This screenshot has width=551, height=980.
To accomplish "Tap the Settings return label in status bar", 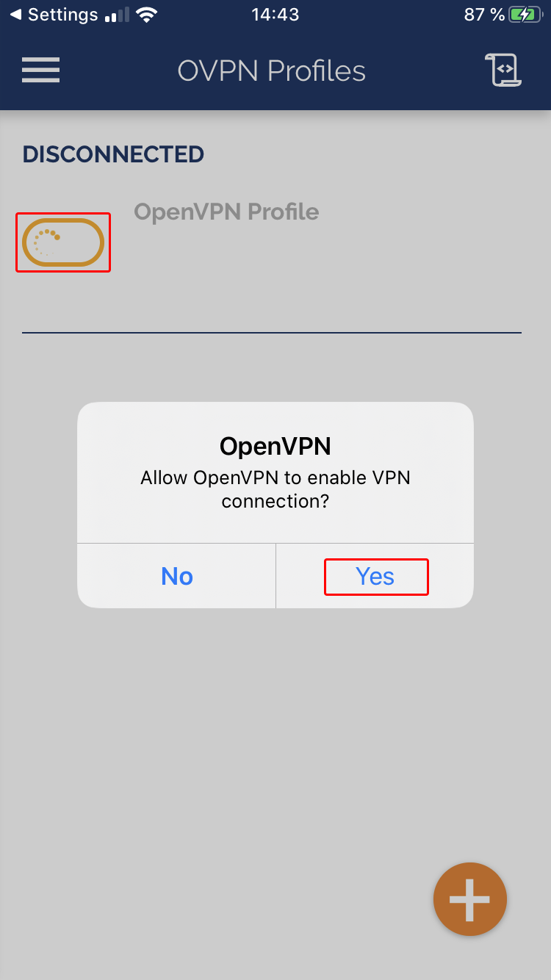I will click(62, 15).
